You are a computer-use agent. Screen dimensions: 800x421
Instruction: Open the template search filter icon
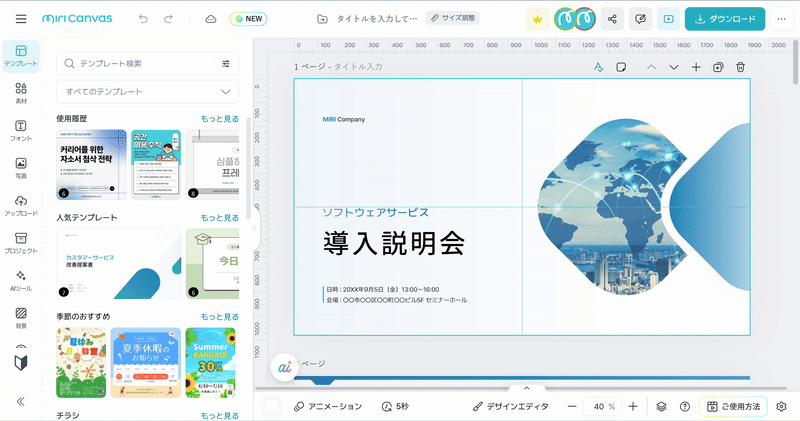226,63
